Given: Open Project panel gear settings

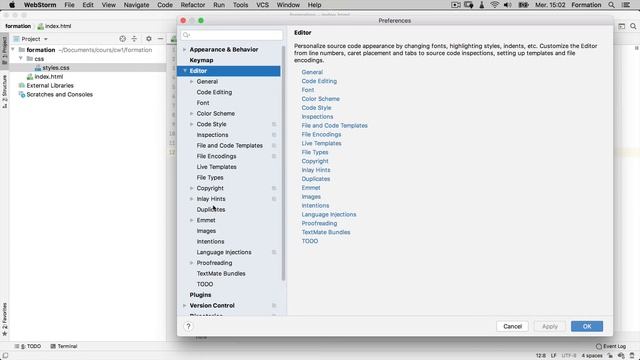Looking at the screenshot, I should coord(149,39).
